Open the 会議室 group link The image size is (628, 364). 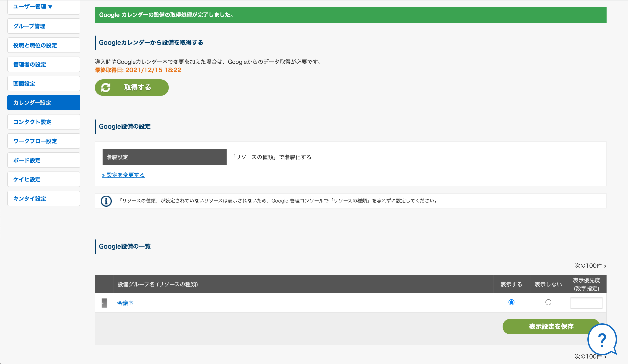(x=125, y=303)
